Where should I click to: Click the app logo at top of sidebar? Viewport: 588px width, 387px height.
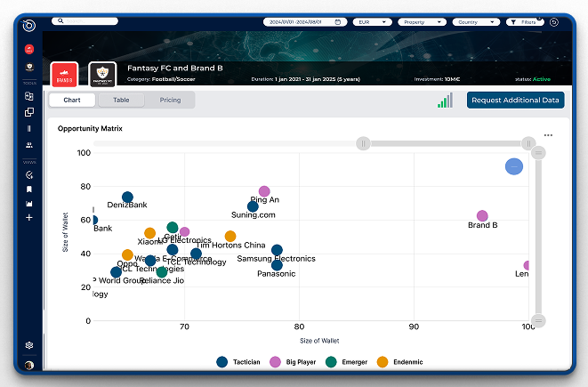tap(28, 26)
